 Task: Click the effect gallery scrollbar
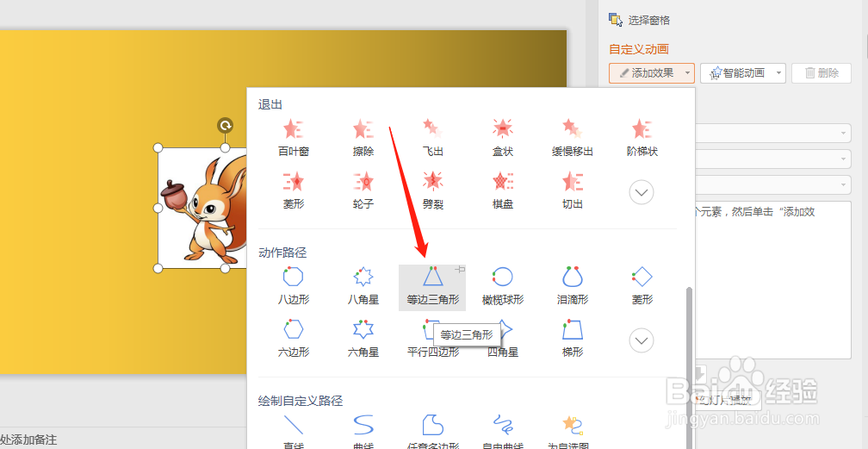point(689,367)
